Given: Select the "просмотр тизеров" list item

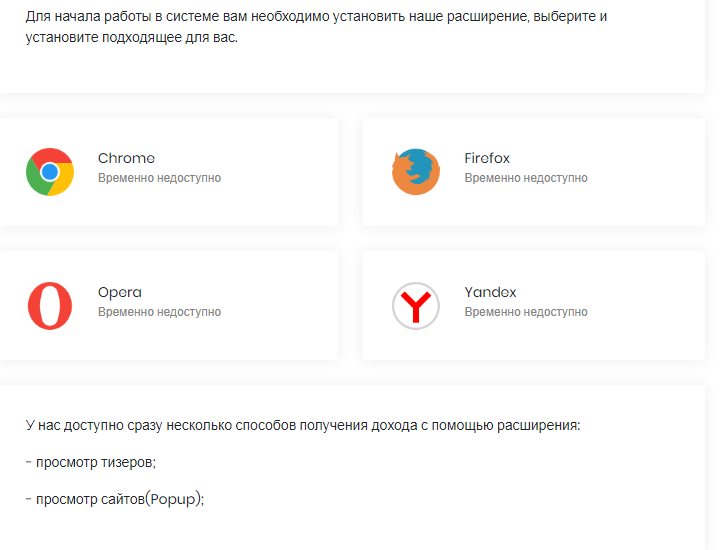Looking at the screenshot, I should tap(96, 462).
